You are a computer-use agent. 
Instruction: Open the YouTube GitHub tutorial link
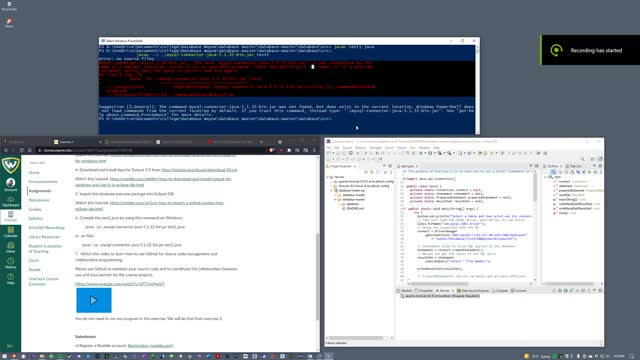[x=120, y=284]
